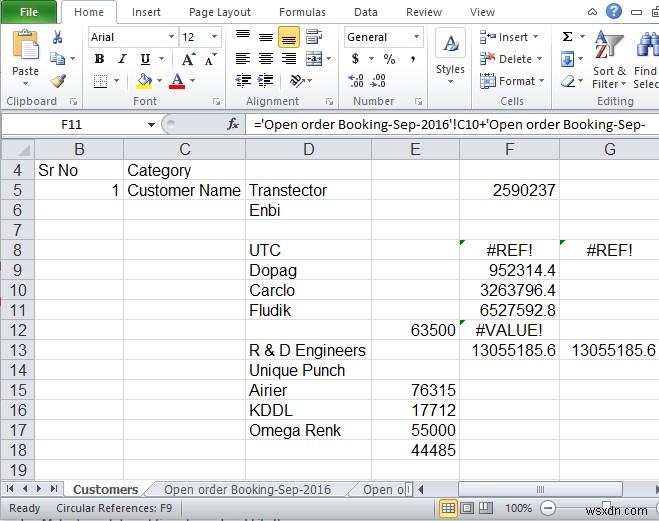Open the font name dropdown
Screen dimensions: 659x521
pos(171,37)
